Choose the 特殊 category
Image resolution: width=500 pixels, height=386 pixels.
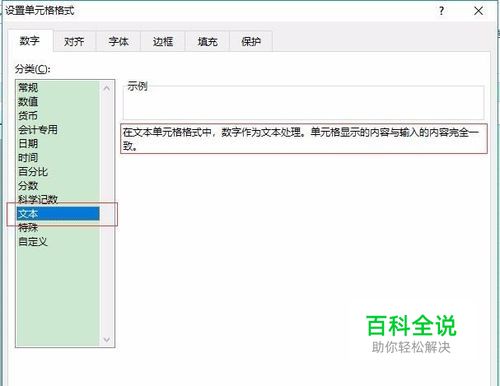(58, 228)
